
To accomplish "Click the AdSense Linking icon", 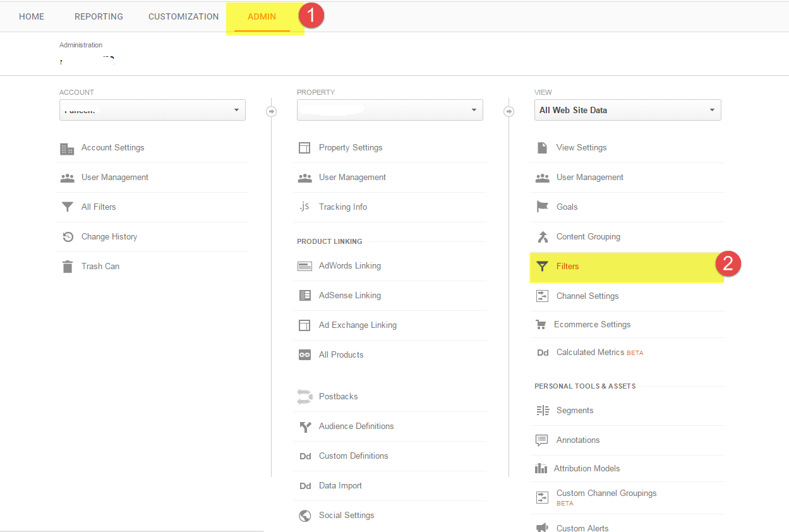I will click(x=304, y=296).
